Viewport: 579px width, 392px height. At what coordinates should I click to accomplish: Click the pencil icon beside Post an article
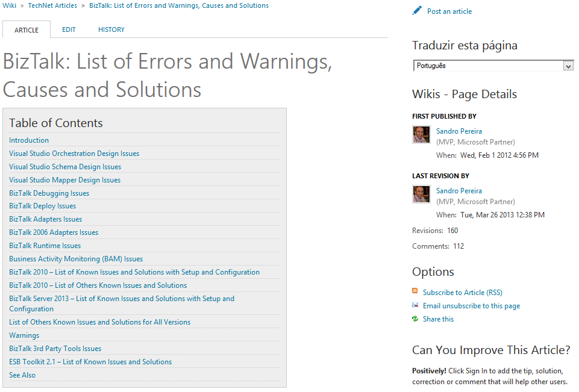pos(418,11)
